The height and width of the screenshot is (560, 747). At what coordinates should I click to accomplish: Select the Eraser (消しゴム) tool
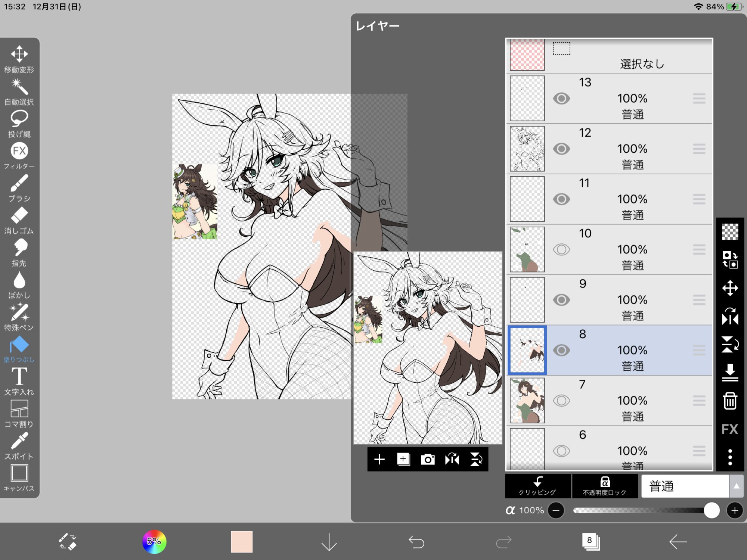[19, 220]
